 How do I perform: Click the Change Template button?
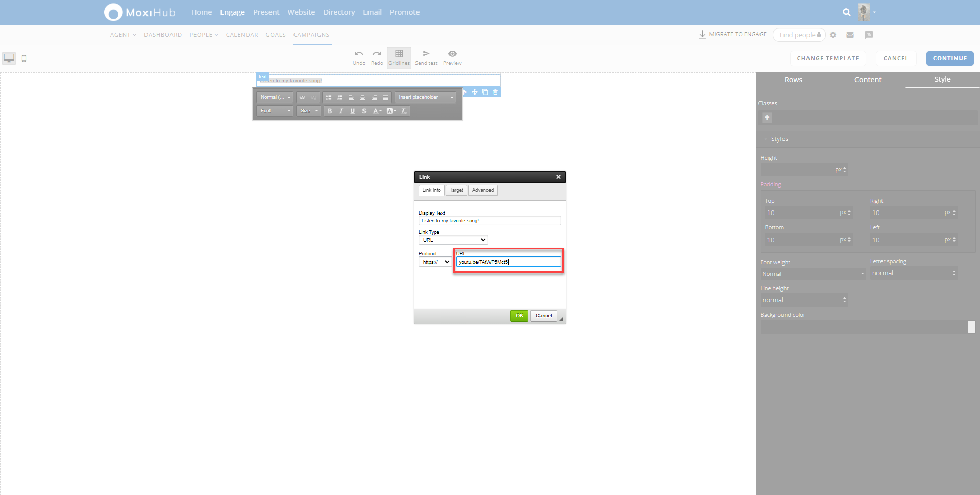click(828, 58)
